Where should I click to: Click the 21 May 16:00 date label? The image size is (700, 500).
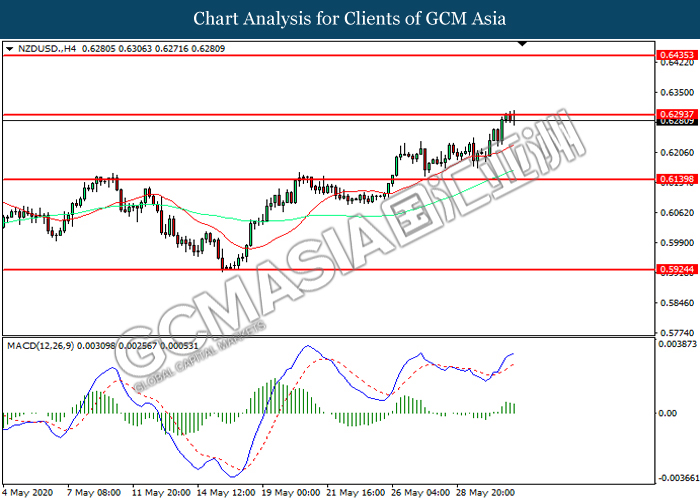[356, 493]
